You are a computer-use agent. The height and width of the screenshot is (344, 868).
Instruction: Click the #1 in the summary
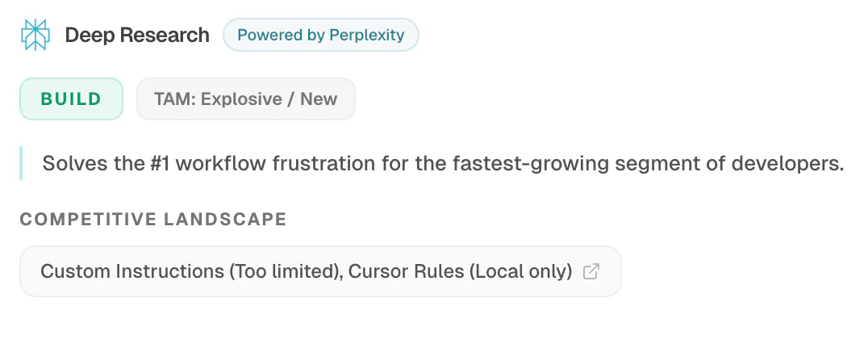click(x=157, y=163)
